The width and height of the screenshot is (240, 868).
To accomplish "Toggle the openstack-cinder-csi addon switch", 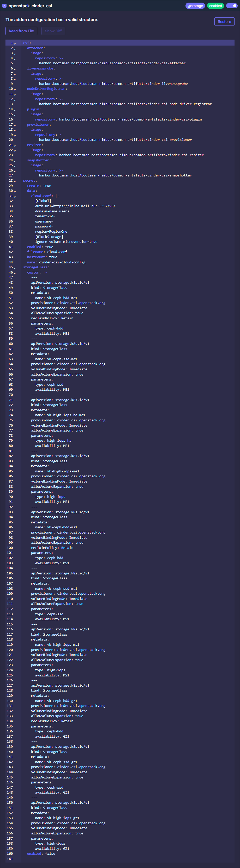I will tap(232, 6).
